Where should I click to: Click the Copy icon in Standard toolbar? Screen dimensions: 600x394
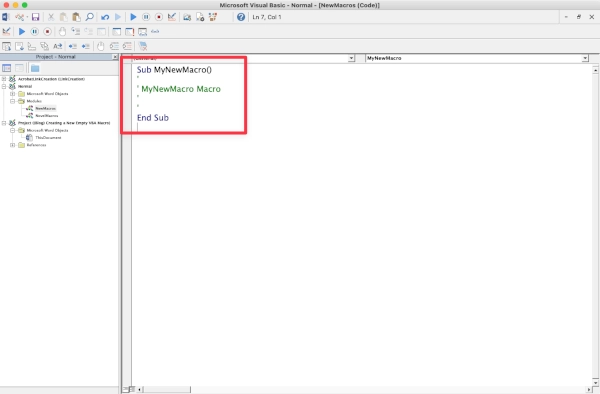click(64, 17)
